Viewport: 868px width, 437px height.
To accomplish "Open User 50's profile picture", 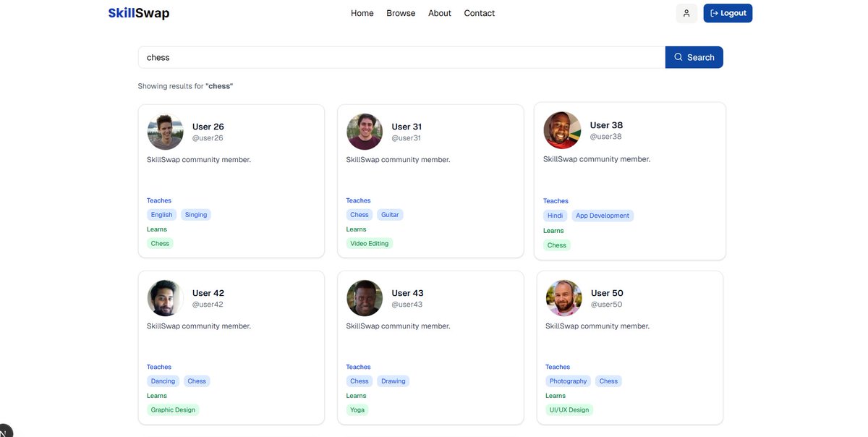I will (565, 297).
